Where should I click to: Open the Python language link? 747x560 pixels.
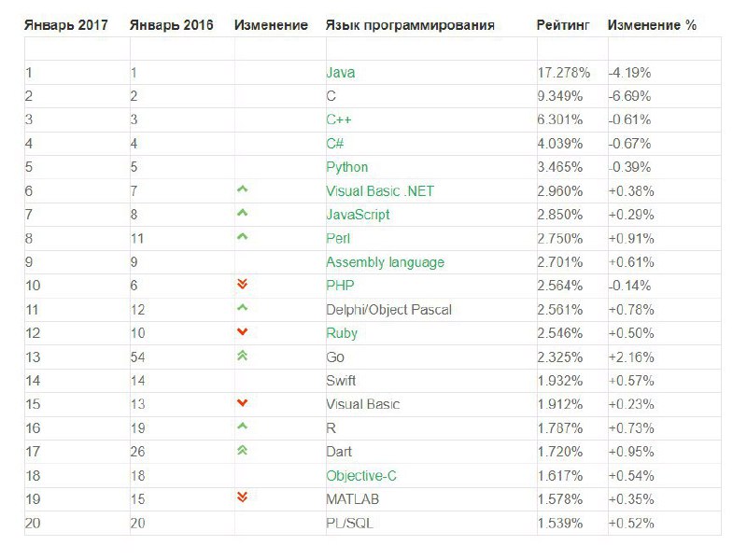[x=346, y=167]
